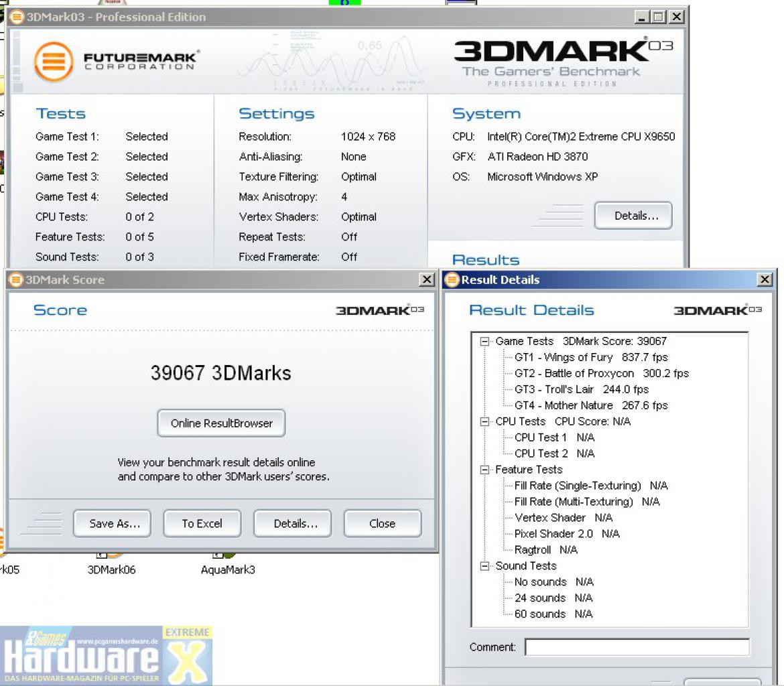Collapse the Feature Tests tree node
This screenshot has height=686, width=784.
(x=484, y=470)
